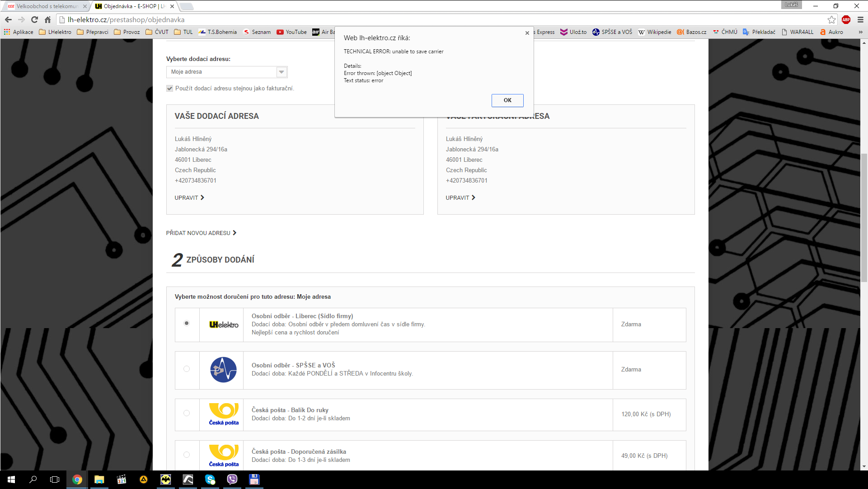
Task: Switch to the Velkoobchod s telekomunikací tab
Action: pyautogui.click(x=45, y=6)
